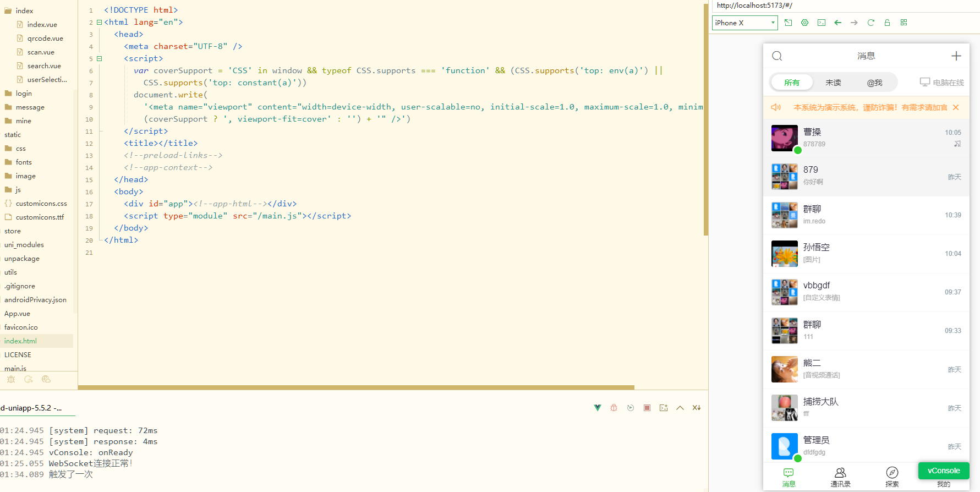Viewport: 980px width, 492px height.
Task: Clear console output with X arrow icon
Action: tap(697, 408)
